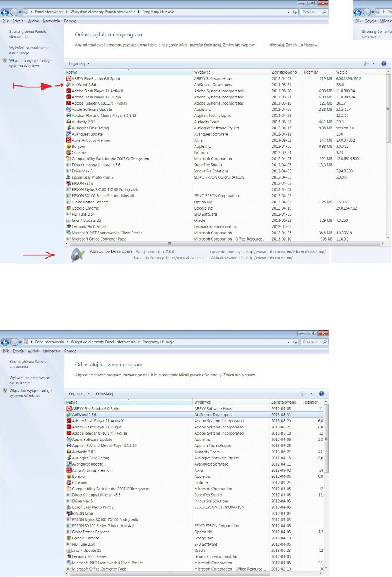Sort by the Zainstalowano column header in the lower window
This screenshot has width=392, height=577.
coord(286,402)
